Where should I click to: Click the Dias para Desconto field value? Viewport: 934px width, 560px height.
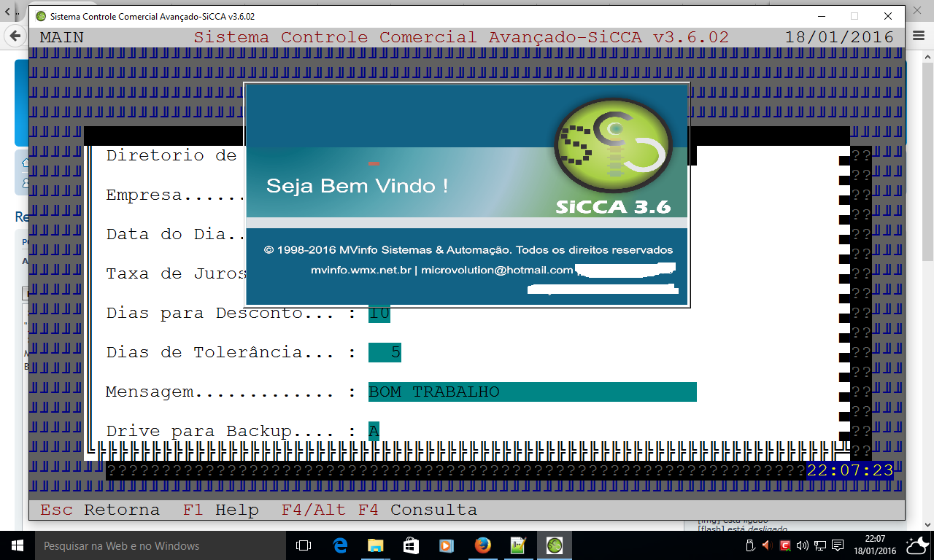379,314
